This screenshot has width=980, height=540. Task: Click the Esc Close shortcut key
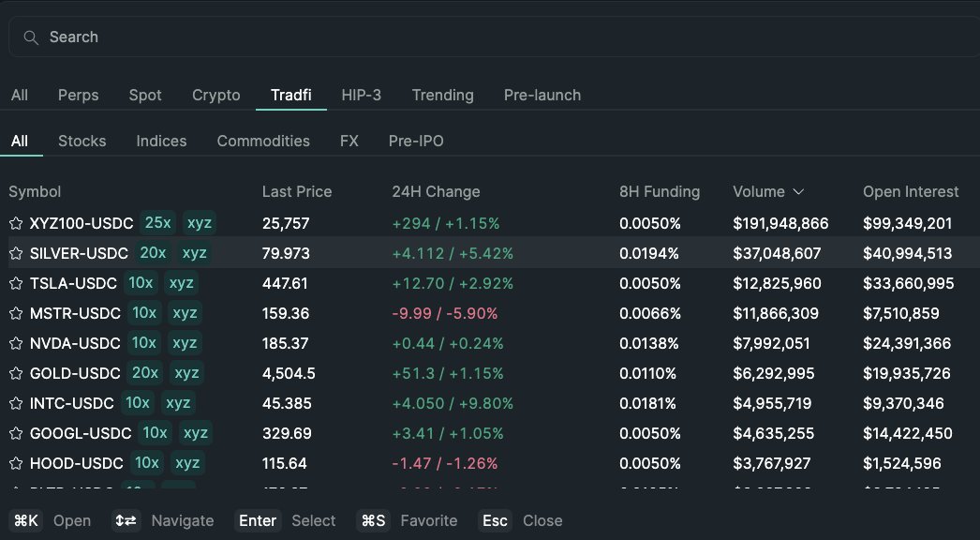click(495, 520)
